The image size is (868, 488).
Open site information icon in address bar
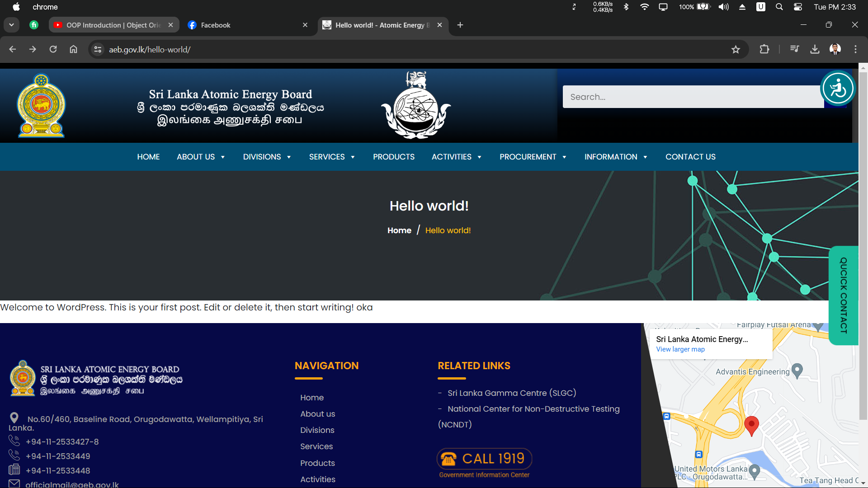coord(98,49)
